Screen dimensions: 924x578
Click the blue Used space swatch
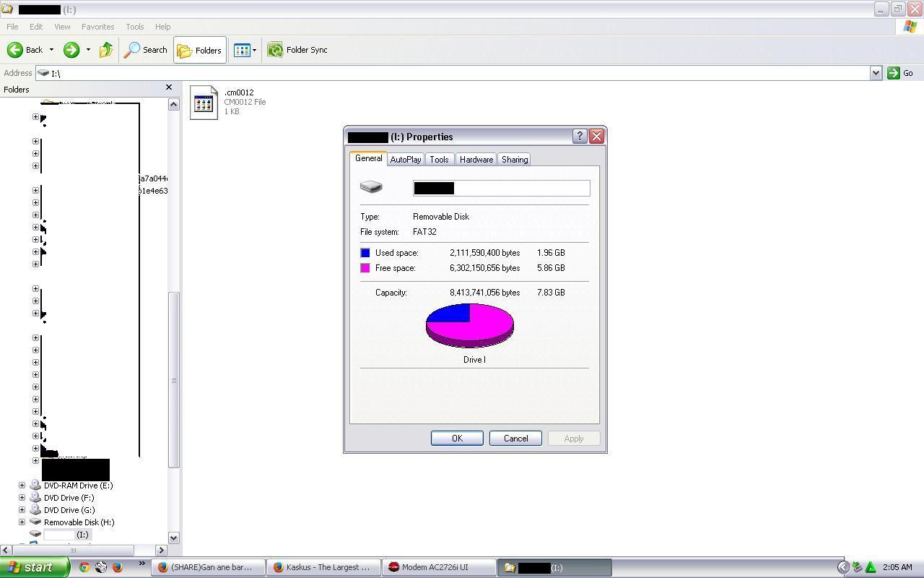[365, 253]
